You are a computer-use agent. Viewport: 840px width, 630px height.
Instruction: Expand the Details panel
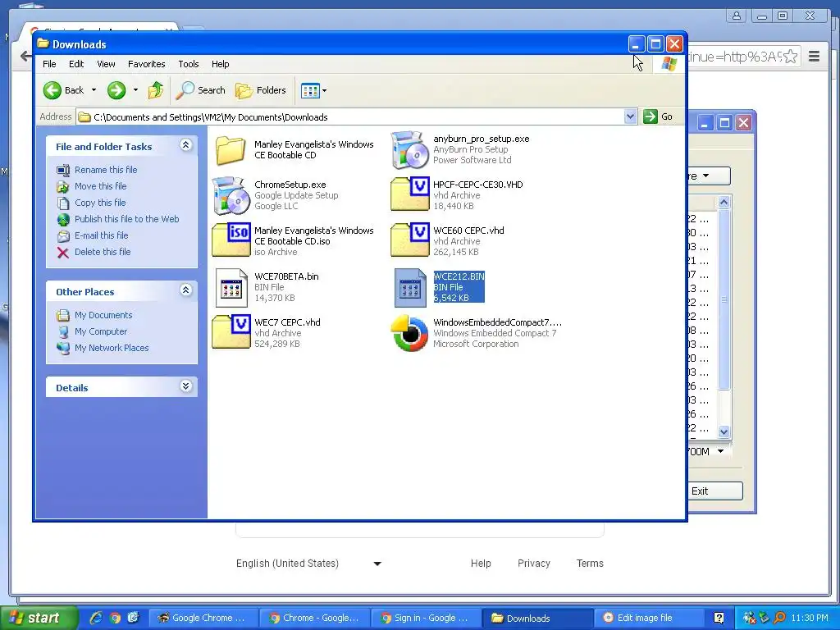[x=186, y=386]
